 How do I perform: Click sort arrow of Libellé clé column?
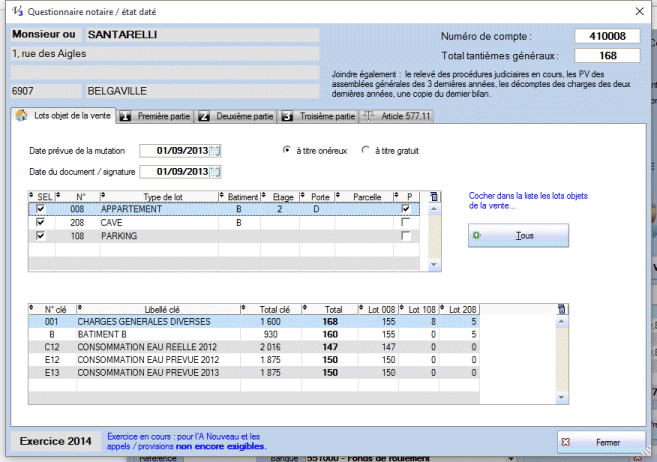80,308
